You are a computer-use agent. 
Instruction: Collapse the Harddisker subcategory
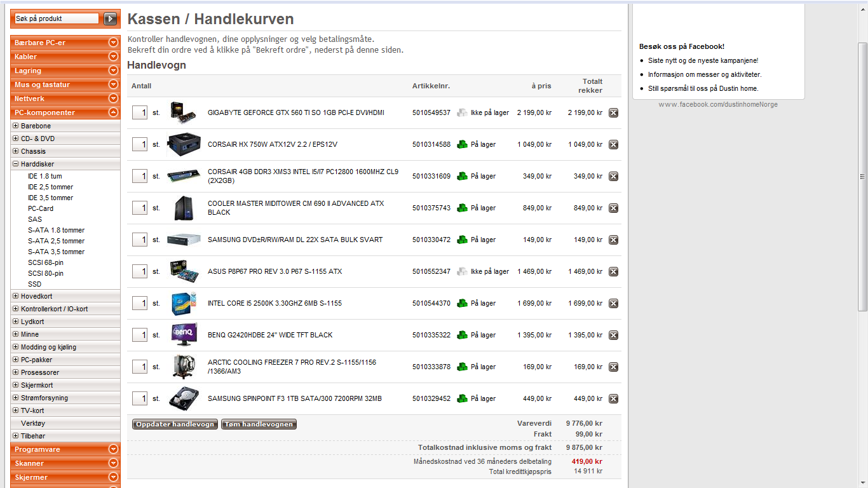click(16, 164)
